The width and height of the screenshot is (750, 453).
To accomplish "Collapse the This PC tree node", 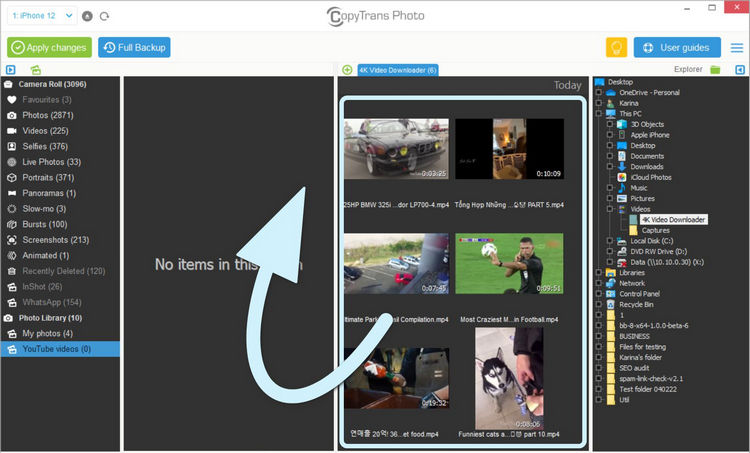I will pyautogui.click(x=598, y=114).
